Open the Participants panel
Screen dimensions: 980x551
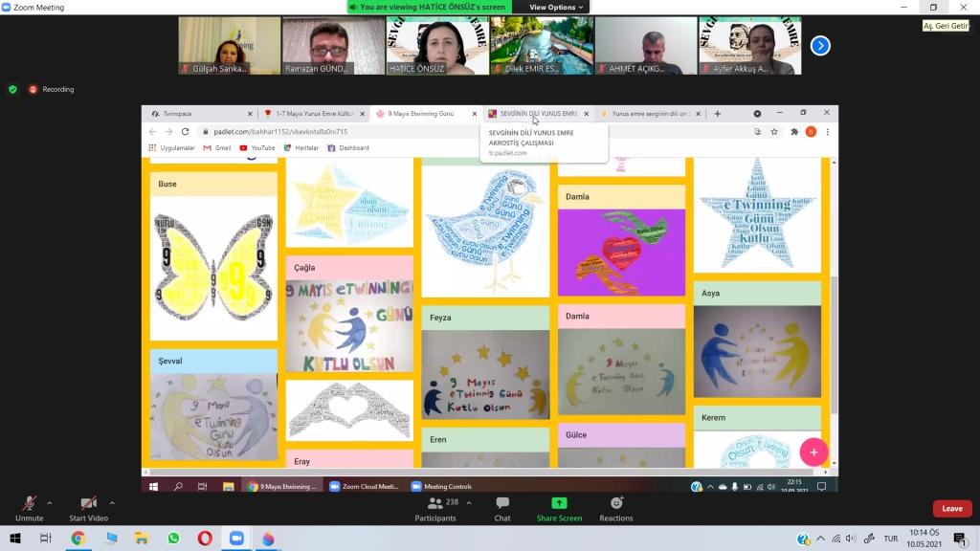435,508
